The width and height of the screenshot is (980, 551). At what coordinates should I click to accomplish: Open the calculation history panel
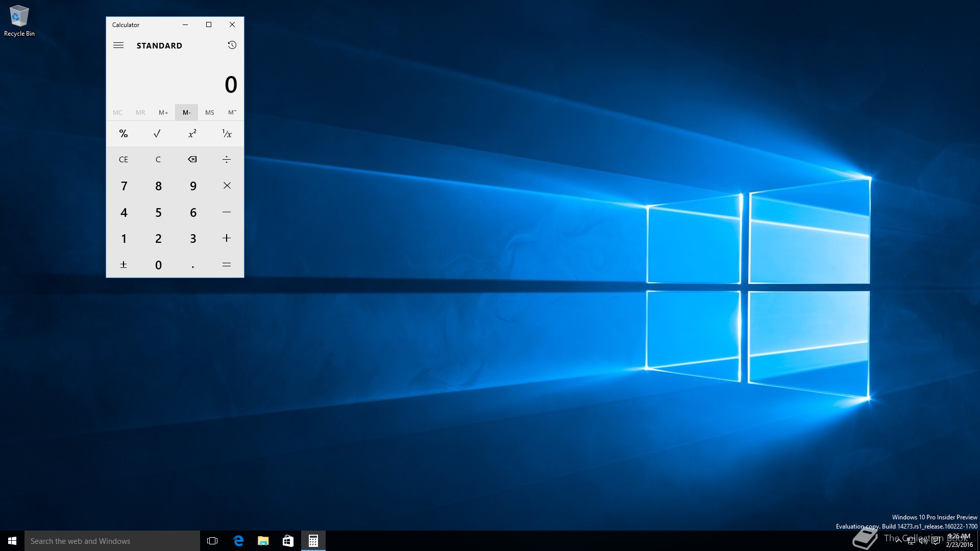coord(232,45)
